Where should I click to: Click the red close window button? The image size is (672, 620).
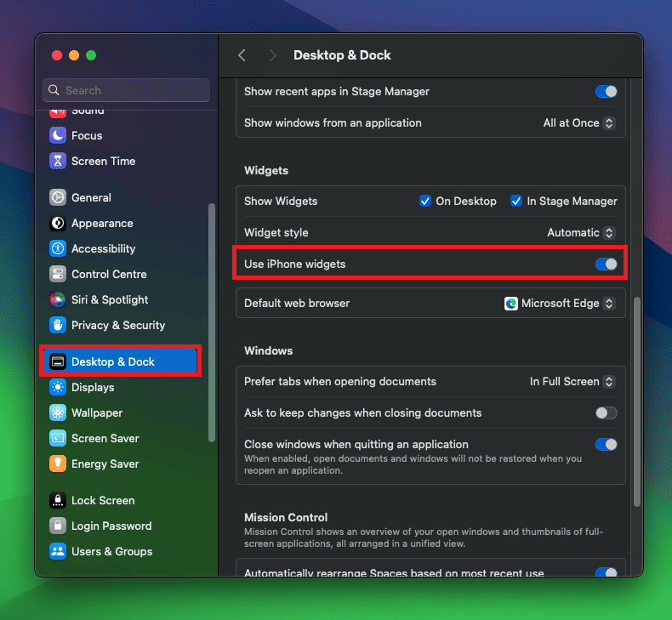click(x=57, y=55)
